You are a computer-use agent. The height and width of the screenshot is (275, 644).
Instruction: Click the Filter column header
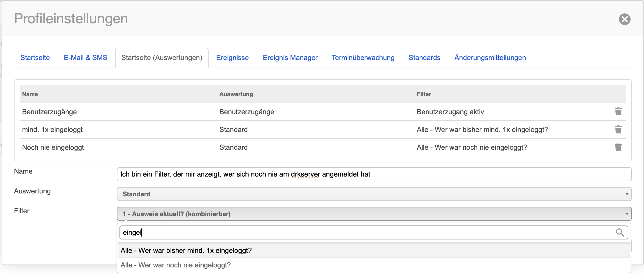coord(424,94)
